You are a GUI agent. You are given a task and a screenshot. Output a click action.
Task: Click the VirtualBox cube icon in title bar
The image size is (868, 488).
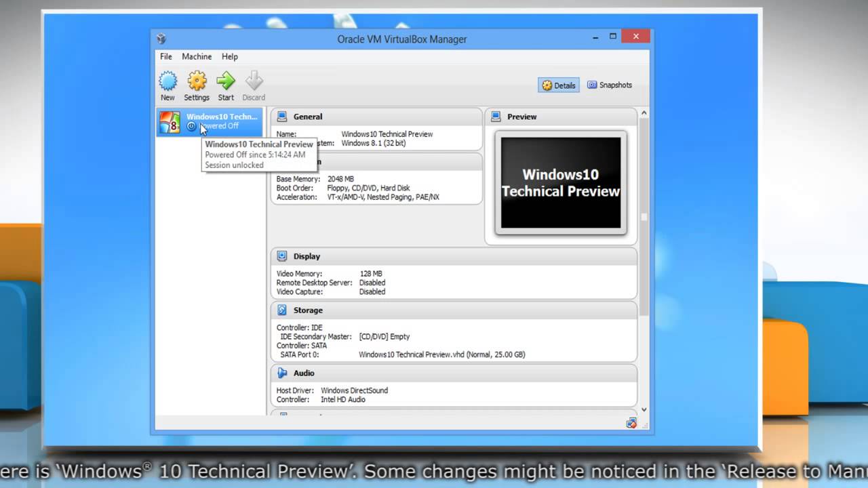(x=161, y=39)
